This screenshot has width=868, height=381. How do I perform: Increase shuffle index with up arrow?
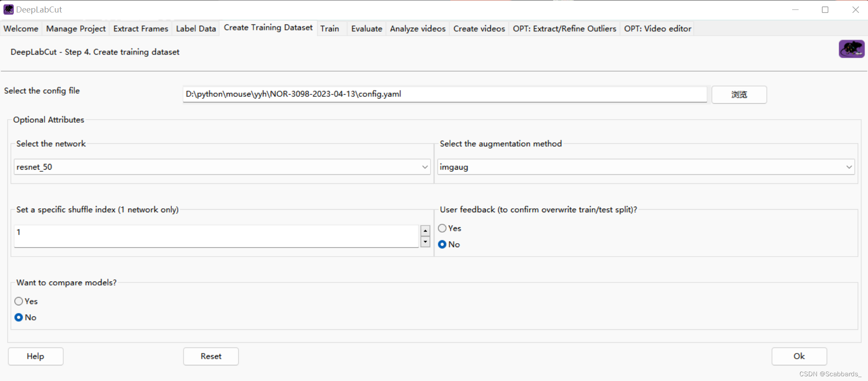[x=425, y=231]
